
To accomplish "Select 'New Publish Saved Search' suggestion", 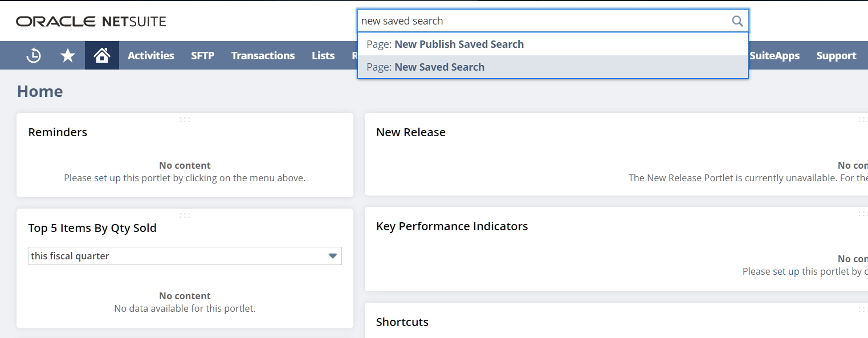I will (x=458, y=44).
